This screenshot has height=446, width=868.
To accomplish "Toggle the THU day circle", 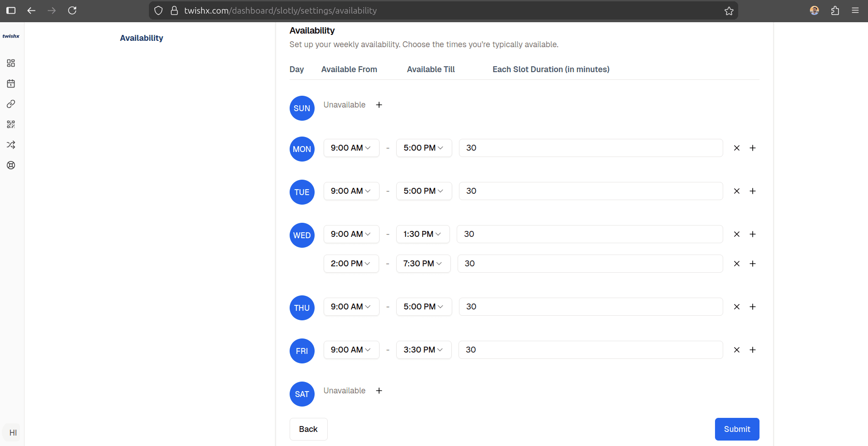I will [302, 308].
